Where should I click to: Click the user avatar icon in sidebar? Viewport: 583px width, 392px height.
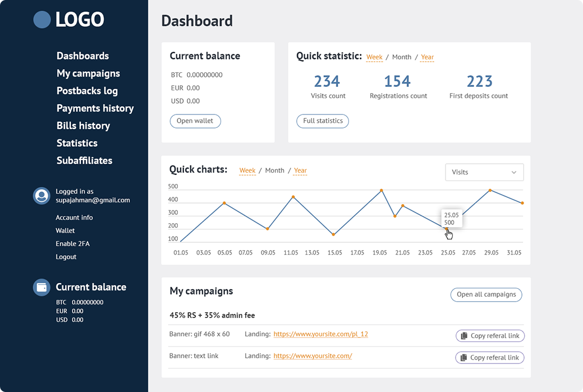tap(42, 196)
